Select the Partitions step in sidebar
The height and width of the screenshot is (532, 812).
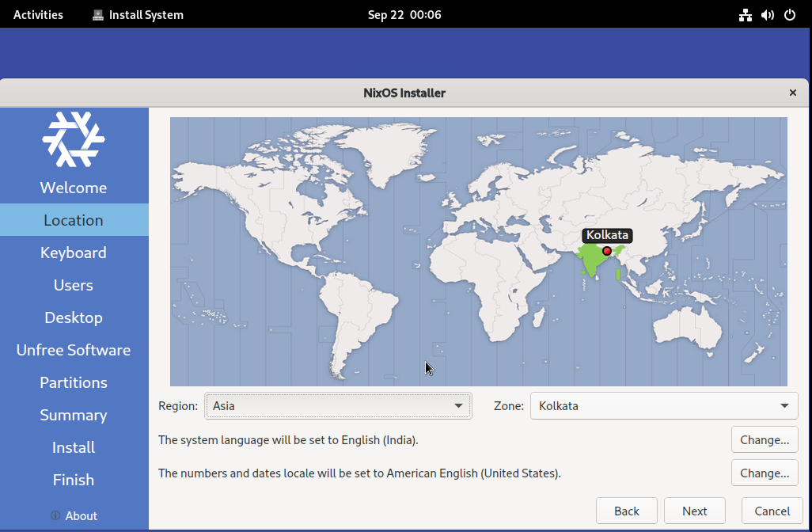[74, 382]
